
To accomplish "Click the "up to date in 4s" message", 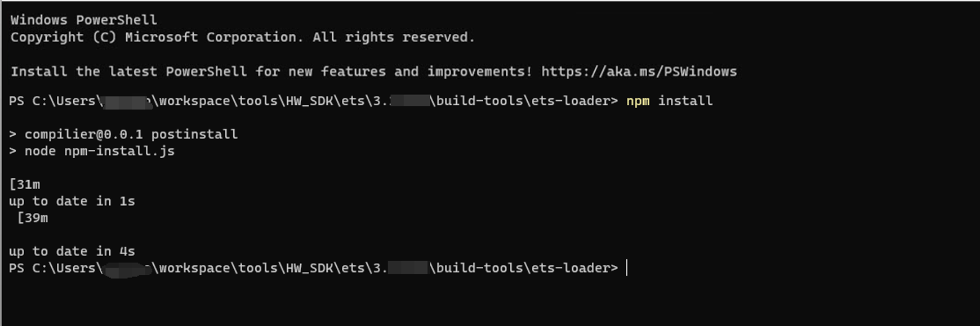I will coord(72,251).
